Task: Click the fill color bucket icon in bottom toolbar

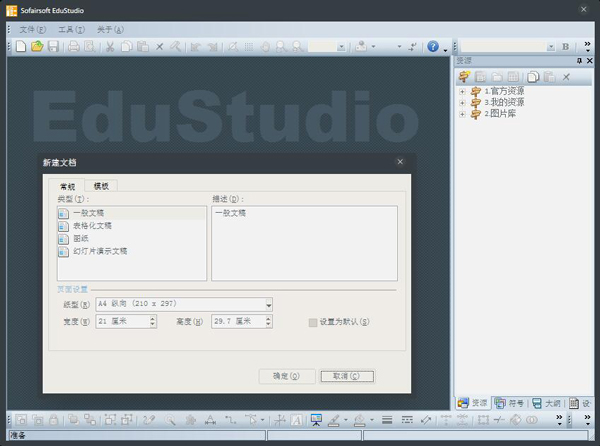Action: pyautogui.click(x=360, y=420)
